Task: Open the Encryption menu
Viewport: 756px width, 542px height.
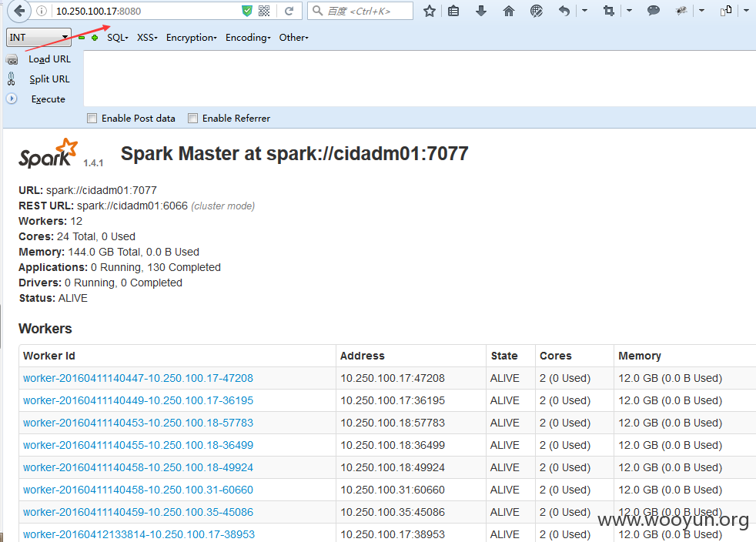Action: click(x=192, y=38)
